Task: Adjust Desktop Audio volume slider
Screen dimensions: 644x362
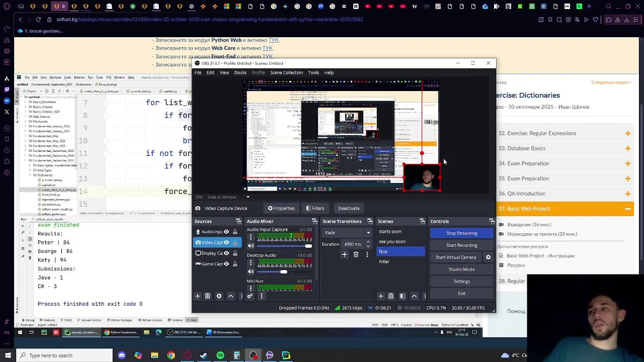Action: point(285,272)
